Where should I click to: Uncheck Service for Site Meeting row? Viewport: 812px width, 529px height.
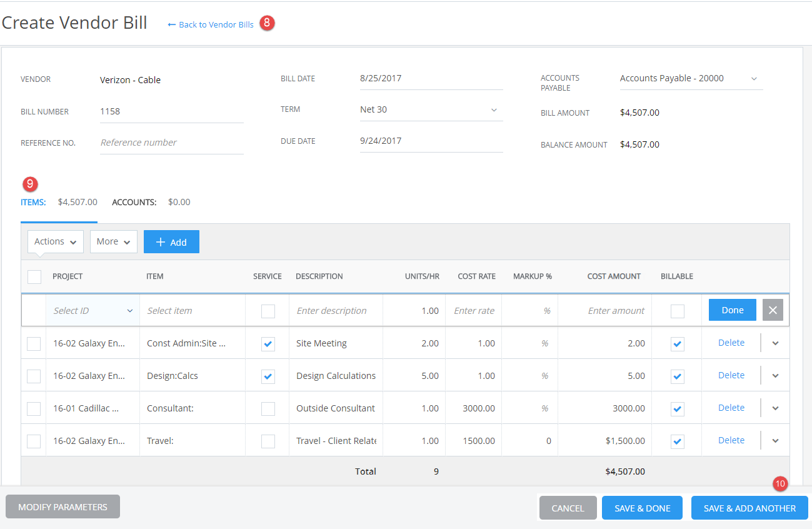click(x=268, y=344)
